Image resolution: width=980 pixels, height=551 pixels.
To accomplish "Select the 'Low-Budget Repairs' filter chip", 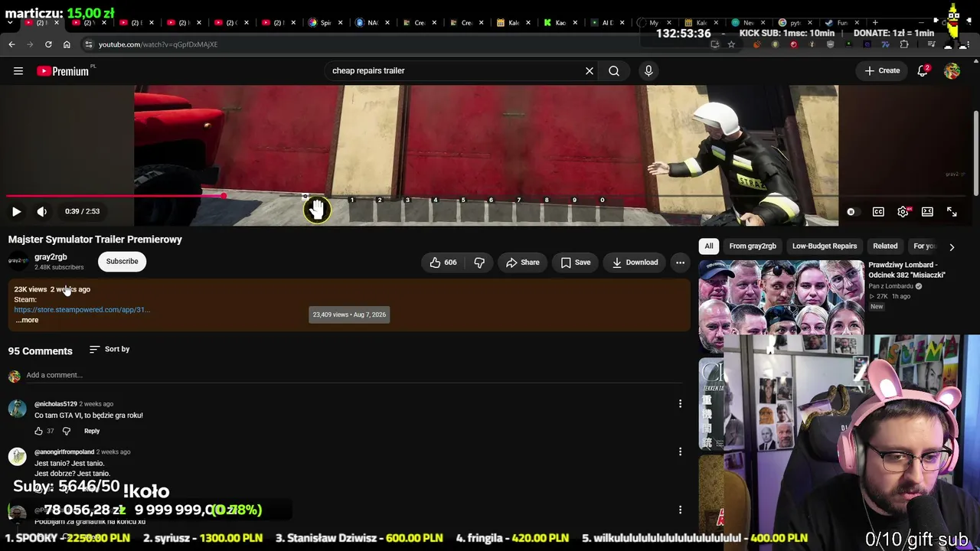I will tap(825, 246).
